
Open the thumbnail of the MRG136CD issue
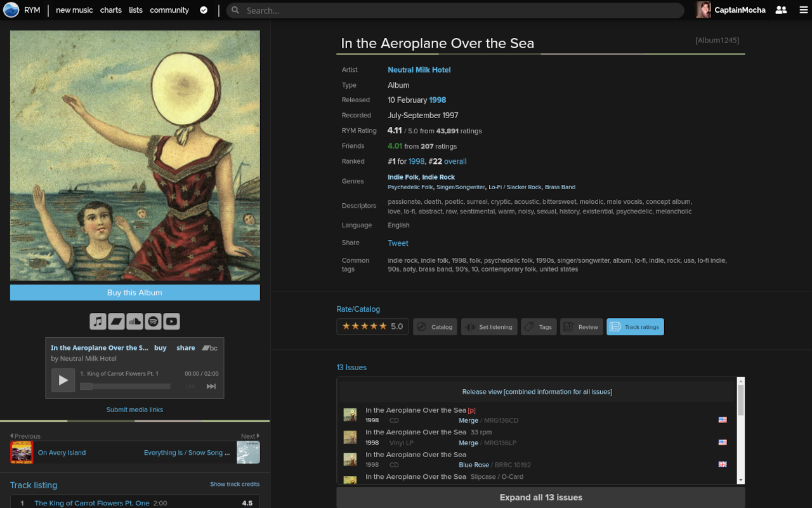pos(350,415)
